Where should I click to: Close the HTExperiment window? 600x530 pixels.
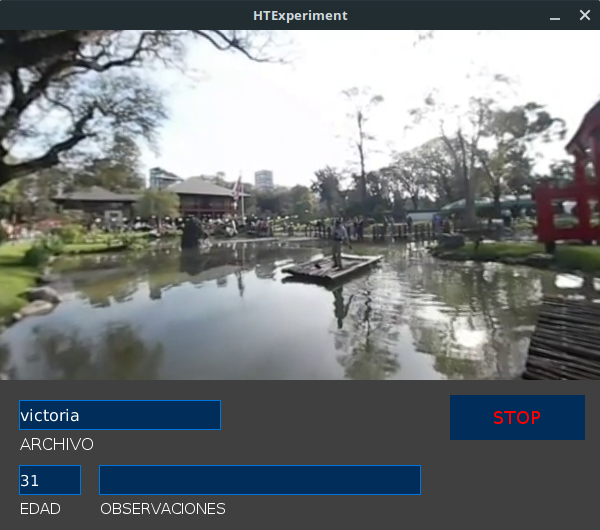pyautogui.click(x=585, y=16)
